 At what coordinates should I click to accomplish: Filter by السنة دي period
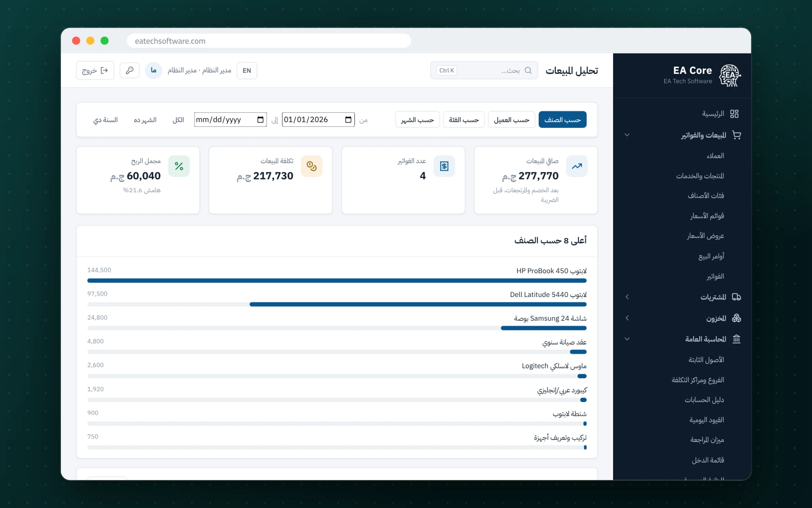105,120
